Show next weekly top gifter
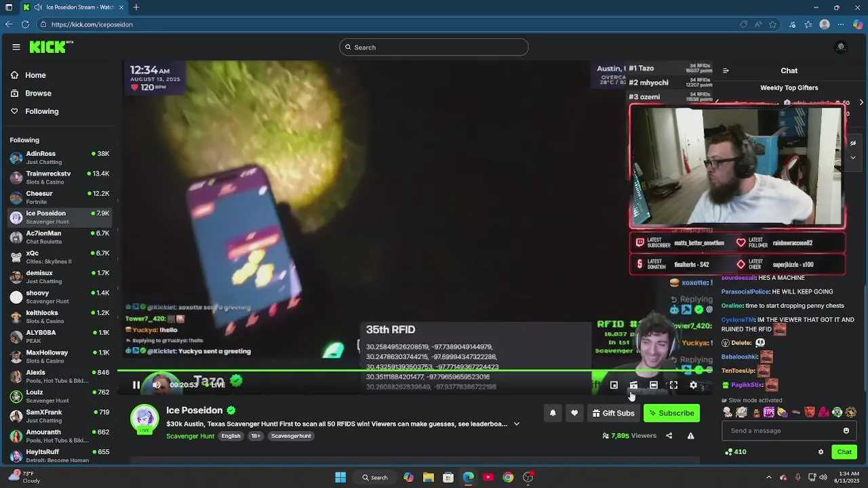Viewport: 868px width, 488px height. (x=861, y=103)
